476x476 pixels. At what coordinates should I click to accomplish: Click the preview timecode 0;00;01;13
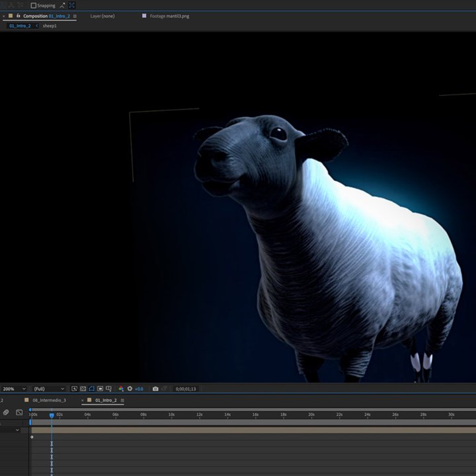pos(186,389)
